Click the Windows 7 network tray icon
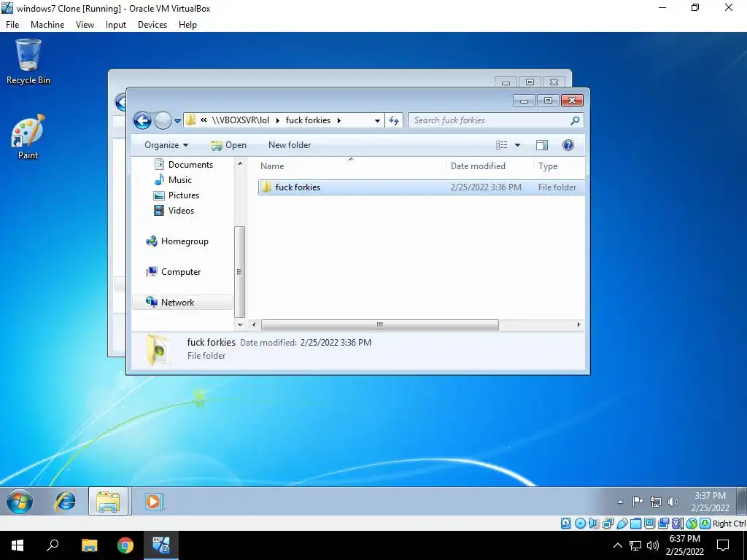The height and width of the screenshot is (560, 747). 656,502
